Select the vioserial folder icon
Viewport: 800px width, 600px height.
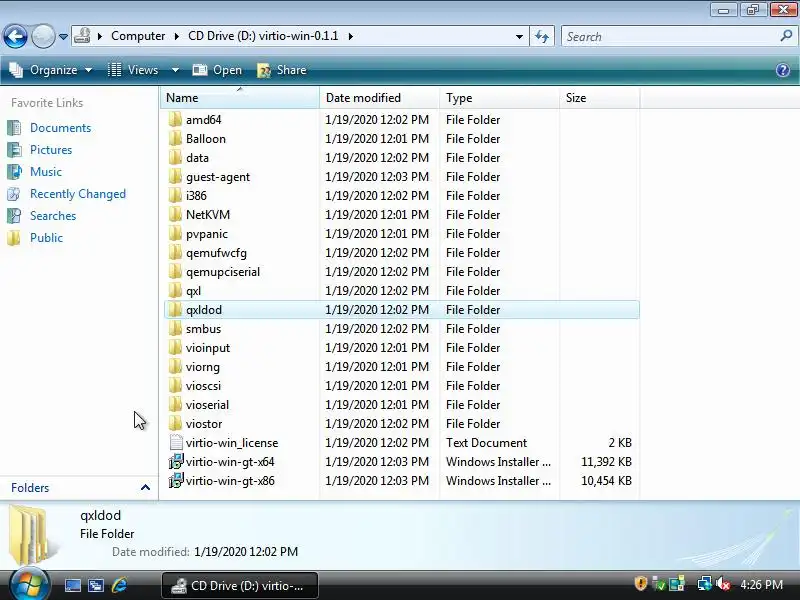(175, 405)
